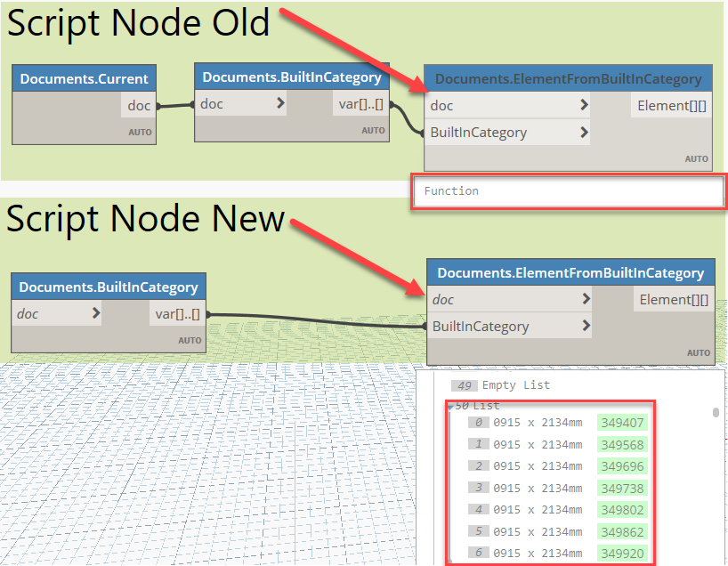Screen dimensions: 728x566
Task: Click the preview list scrollbar thumb
Action: (716, 413)
